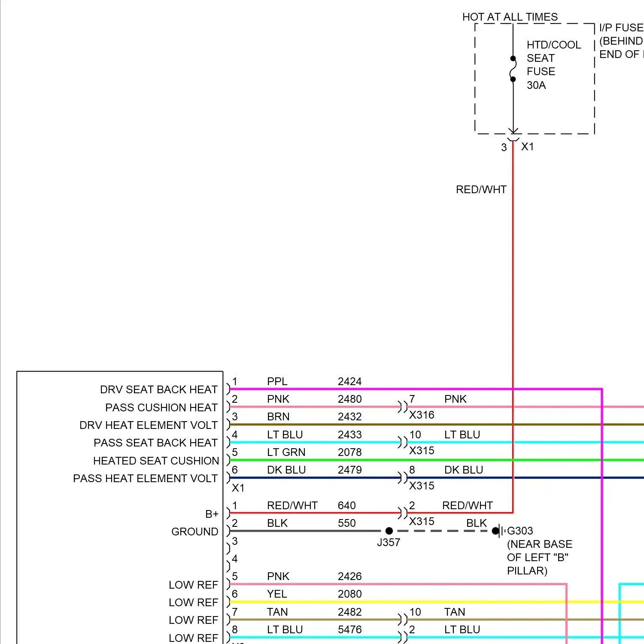
Task: Click circuit number 2482
Action: coord(350,612)
